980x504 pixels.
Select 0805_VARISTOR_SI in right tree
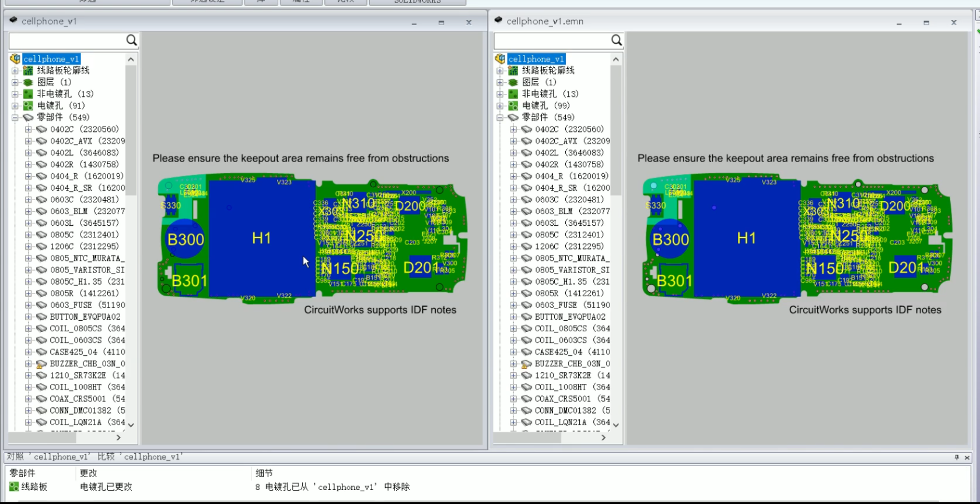572,270
